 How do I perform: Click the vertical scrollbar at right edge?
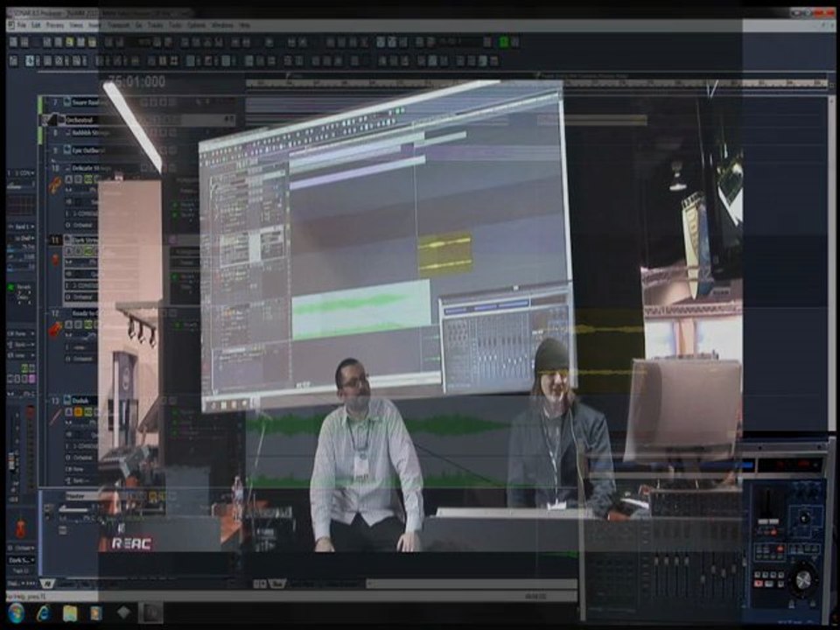(832, 262)
